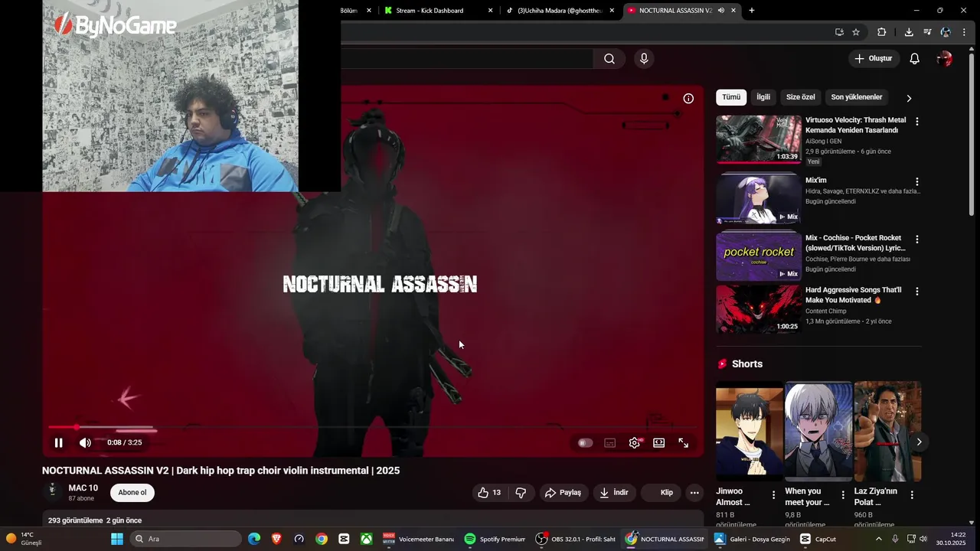Toggle the autoplay switch in the player
Viewport: 980px width, 551px height.
[x=585, y=442]
